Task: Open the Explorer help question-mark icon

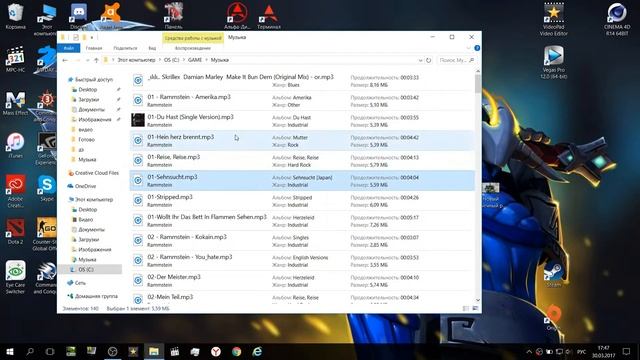Action: tap(477, 48)
